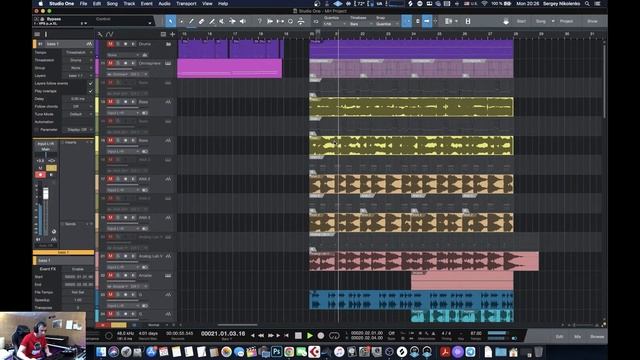The width and height of the screenshot is (640, 360).
Task: Open Photoshop from the Dock
Action: tap(276, 351)
